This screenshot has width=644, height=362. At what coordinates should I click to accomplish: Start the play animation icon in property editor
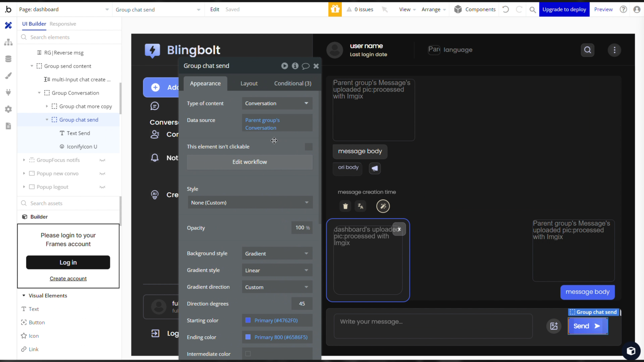[x=284, y=66]
